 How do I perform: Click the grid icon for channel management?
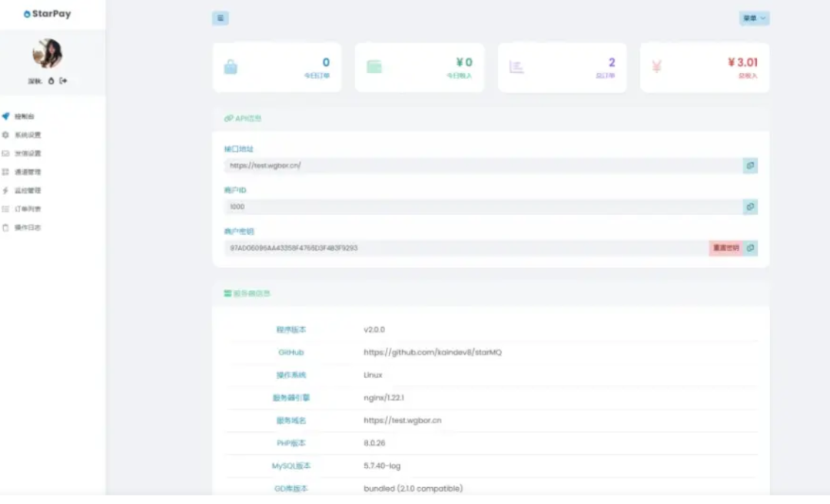[x=6, y=172]
